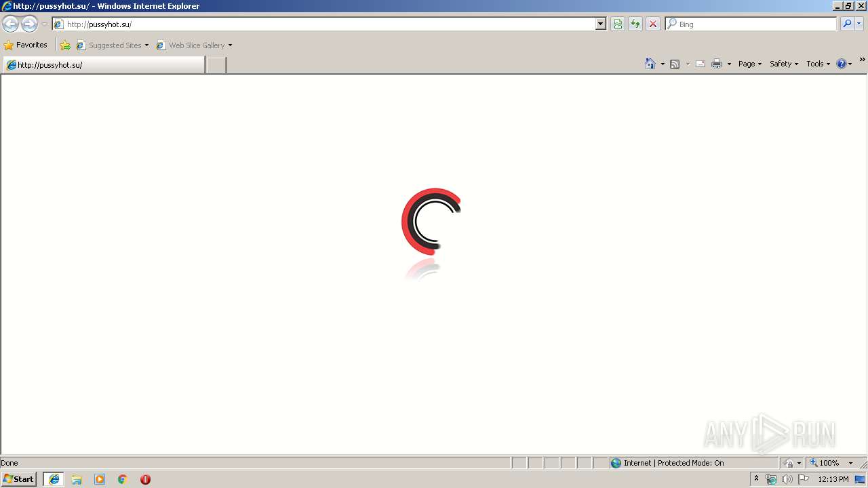868x488 pixels.
Task: Launch Google Chrome from taskbar
Action: (123, 479)
